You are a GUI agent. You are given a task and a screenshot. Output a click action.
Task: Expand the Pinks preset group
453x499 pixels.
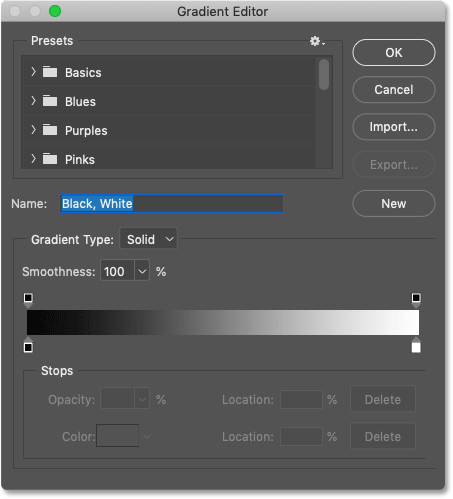[x=33, y=159]
